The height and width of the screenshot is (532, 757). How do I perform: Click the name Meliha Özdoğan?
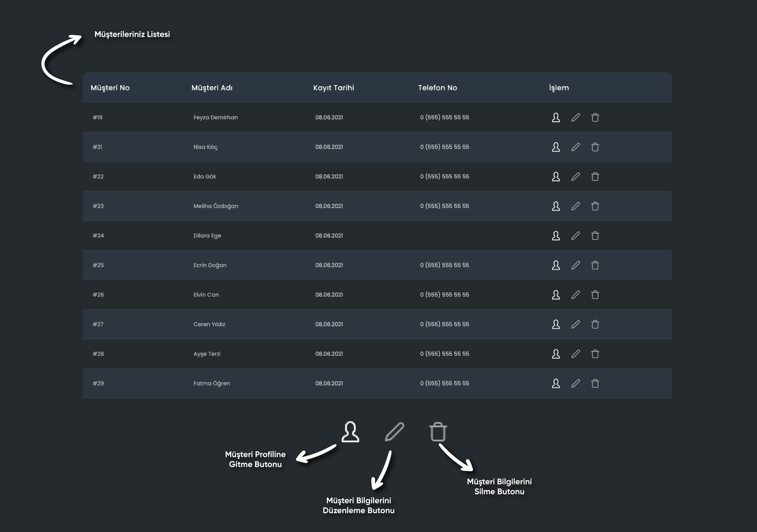pos(216,206)
